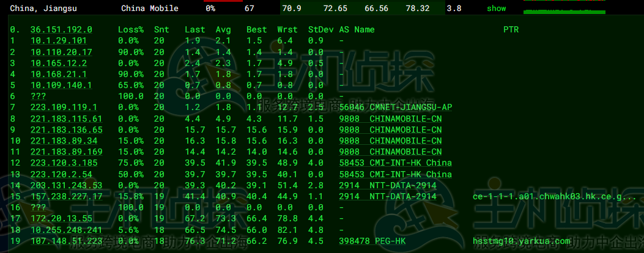Open hop 5 IP 10.109.140.1
The width and height of the screenshot is (644, 253).
(x=61, y=85)
